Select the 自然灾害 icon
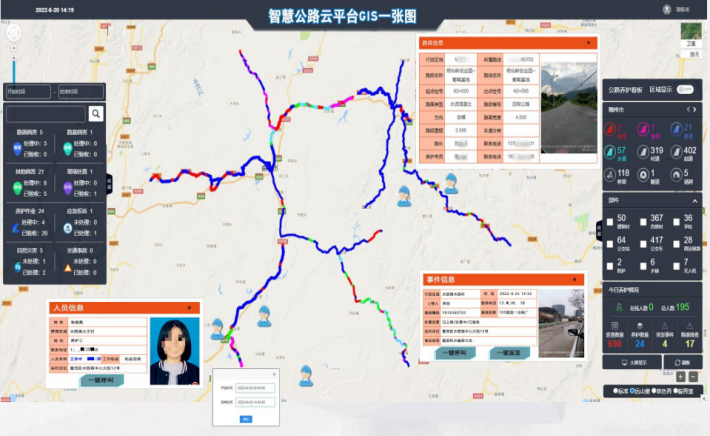Viewport: 710px width, 436px height. pos(17,267)
